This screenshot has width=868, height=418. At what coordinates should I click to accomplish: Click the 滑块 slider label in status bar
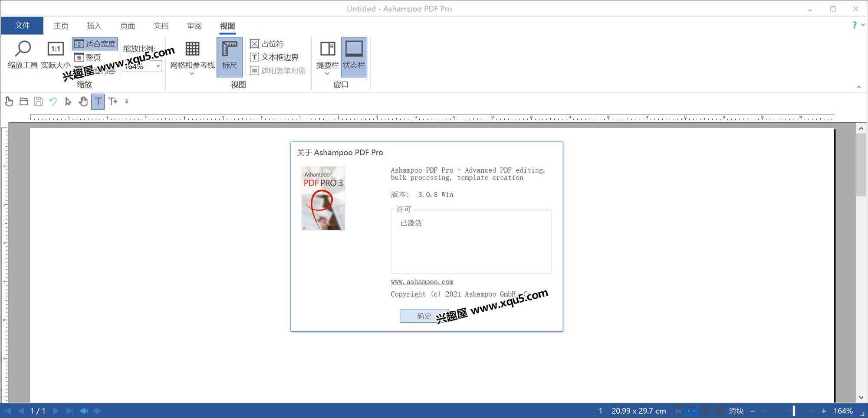[736, 411]
